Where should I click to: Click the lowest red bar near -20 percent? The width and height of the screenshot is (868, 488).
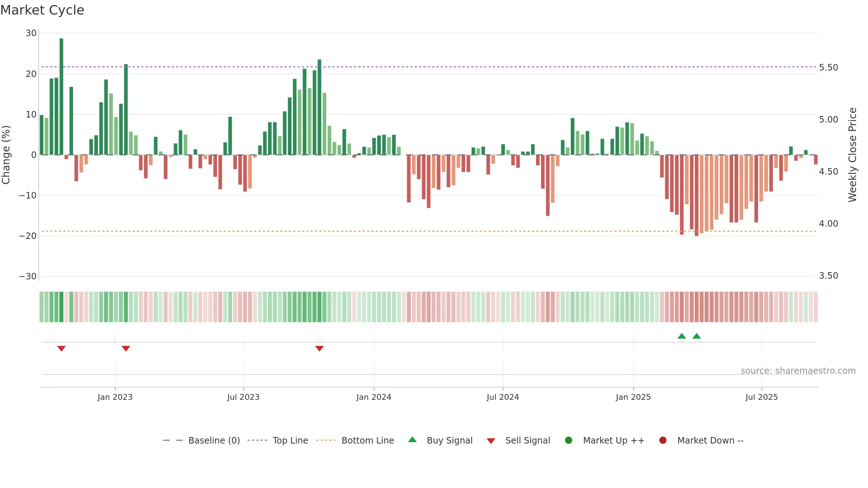[x=697, y=196]
